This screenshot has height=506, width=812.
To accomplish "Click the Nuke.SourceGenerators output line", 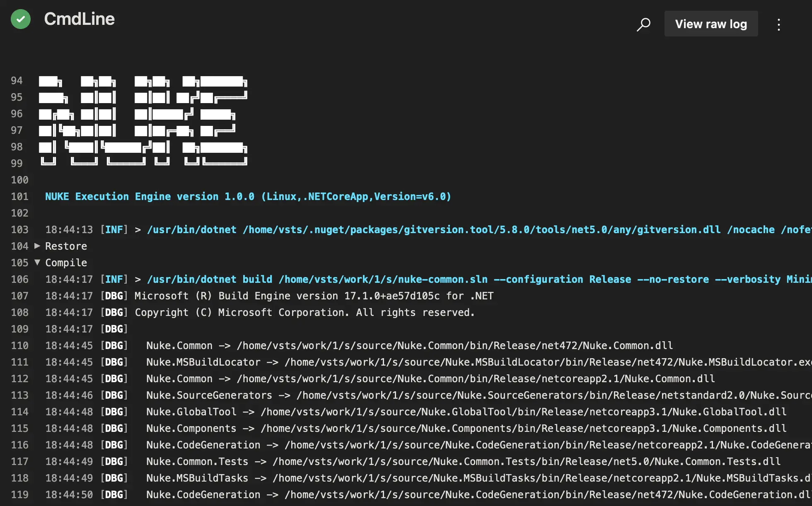I will coord(479,395).
